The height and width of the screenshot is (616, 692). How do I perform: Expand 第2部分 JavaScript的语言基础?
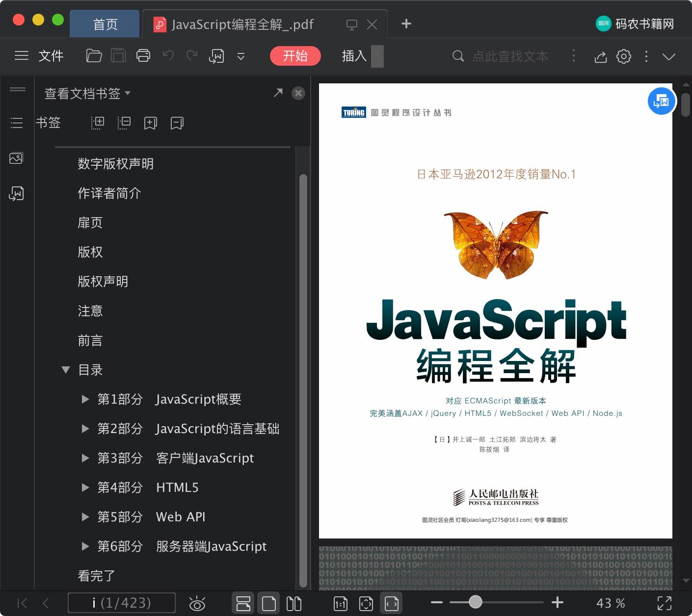click(85, 429)
